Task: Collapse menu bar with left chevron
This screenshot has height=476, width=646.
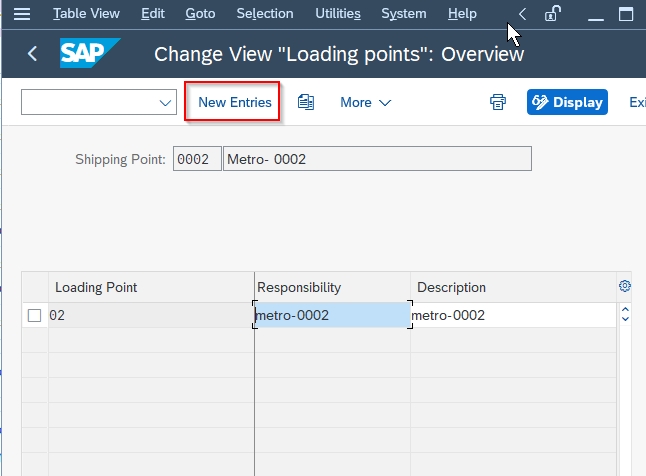Action: tap(522, 14)
